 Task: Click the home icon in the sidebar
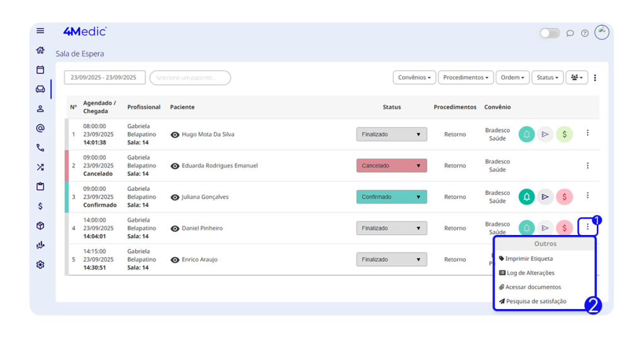(x=40, y=50)
